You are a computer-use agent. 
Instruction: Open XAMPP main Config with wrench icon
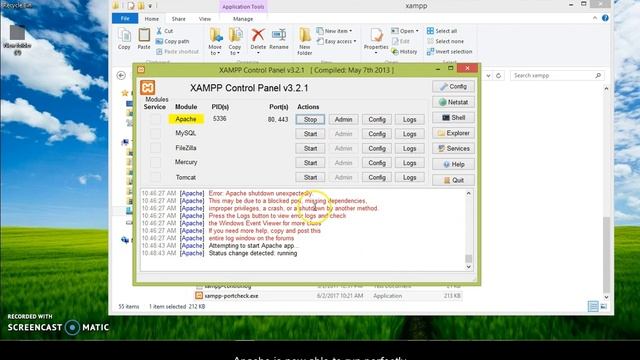(x=453, y=87)
